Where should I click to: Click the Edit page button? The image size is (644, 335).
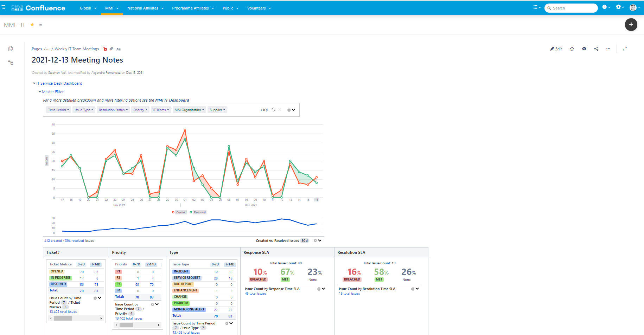556,49
